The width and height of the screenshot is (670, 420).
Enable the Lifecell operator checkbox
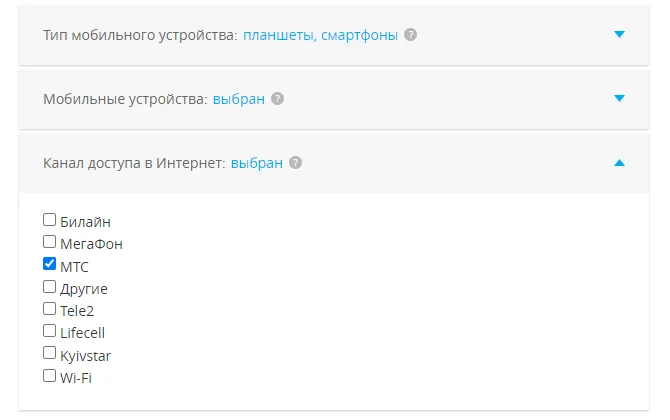[x=50, y=331]
